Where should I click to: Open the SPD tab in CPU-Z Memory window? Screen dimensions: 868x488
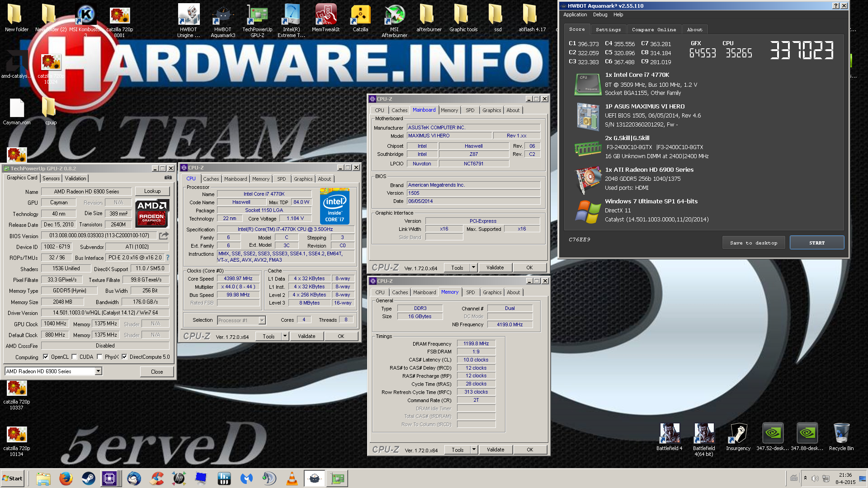[x=470, y=292]
